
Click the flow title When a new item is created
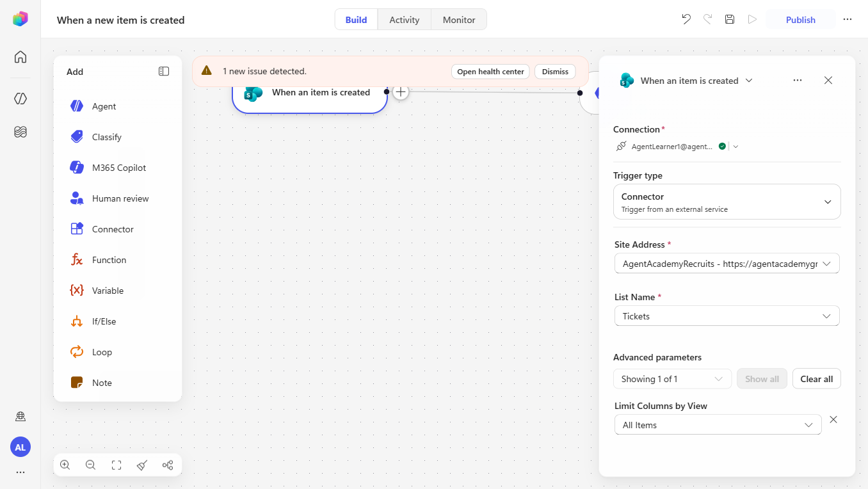pyautogui.click(x=120, y=20)
